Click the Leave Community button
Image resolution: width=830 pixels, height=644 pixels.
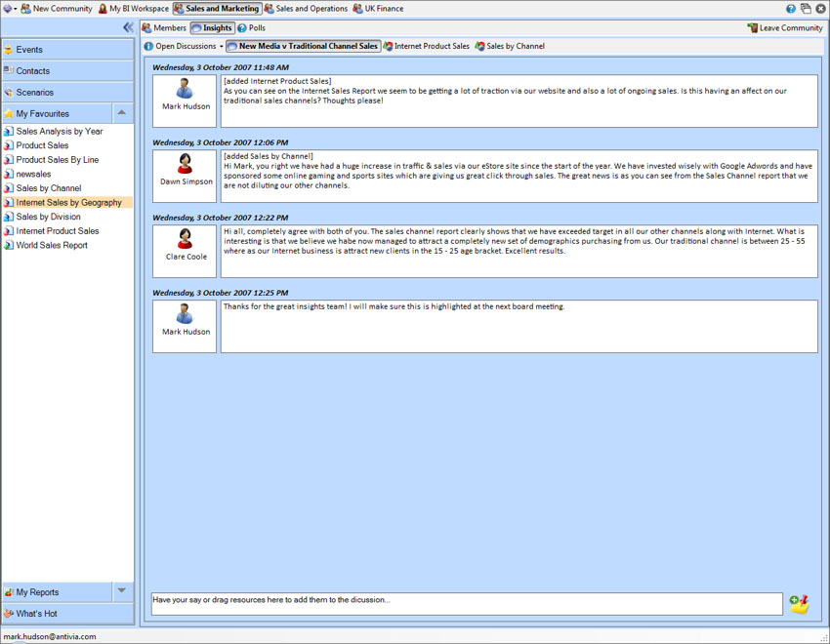coord(785,28)
